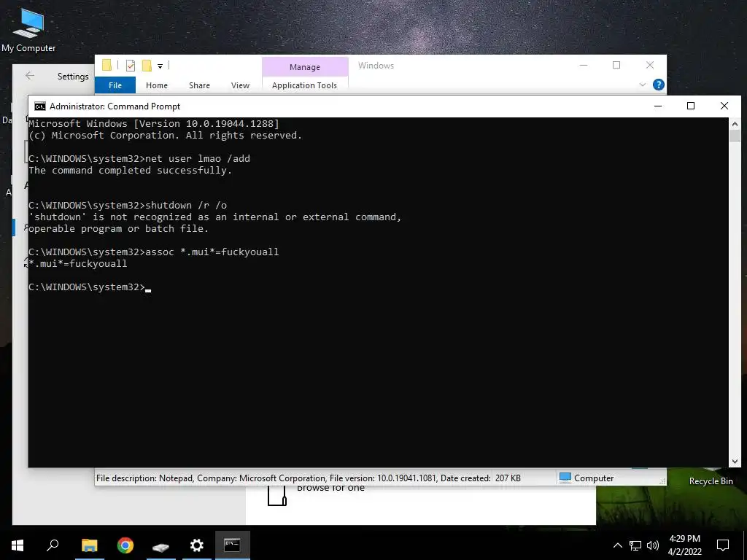Open the Action Center notifications icon

pyautogui.click(x=723, y=545)
